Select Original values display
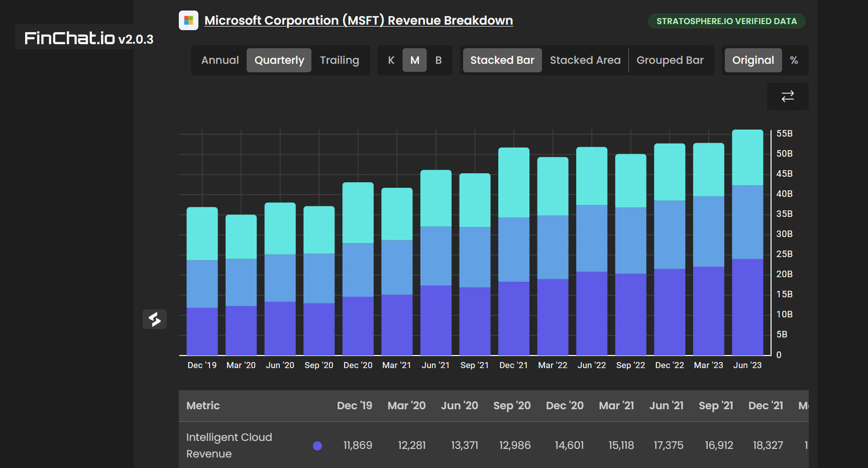868x468 pixels. [752, 60]
